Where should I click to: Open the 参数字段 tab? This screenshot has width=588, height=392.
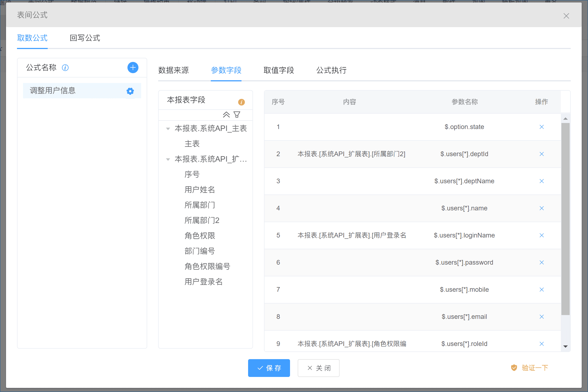pyautogui.click(x=226, y=70)
